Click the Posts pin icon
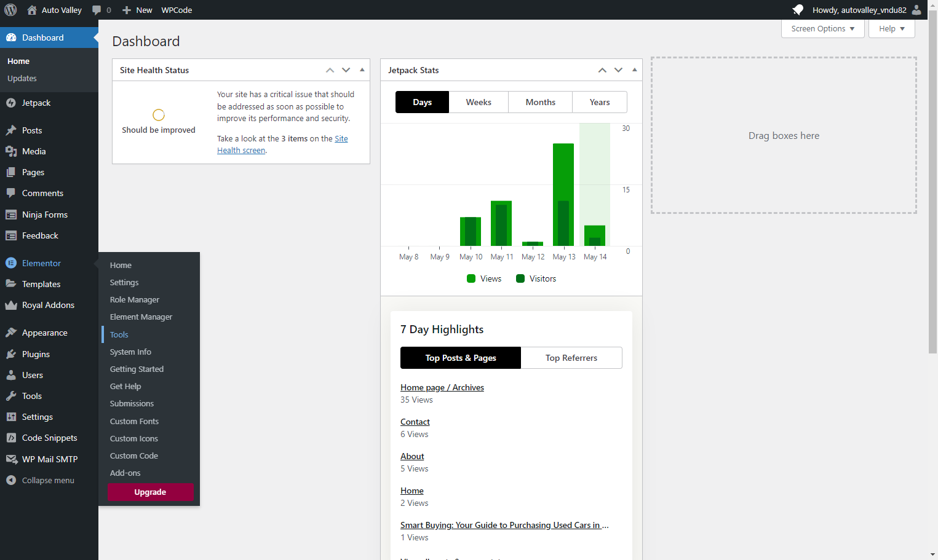 click(x=11, y=130)
